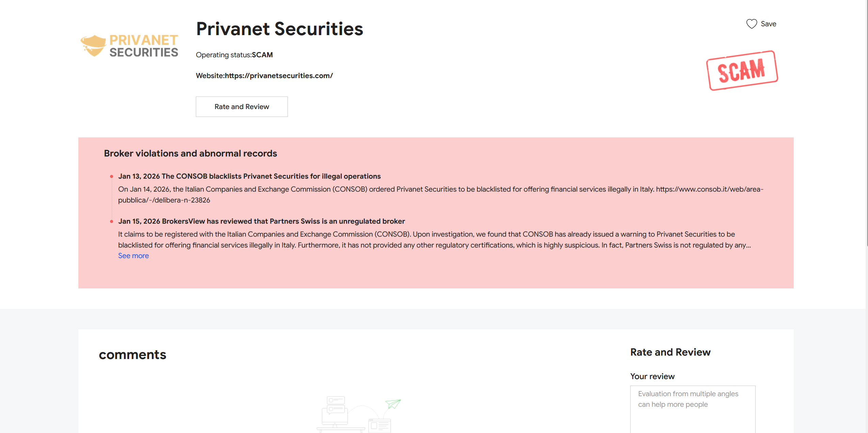Screen dimensions: 868x433
Task: Click the red bullet beside Jan 13 record
Action: pos(111,177)
